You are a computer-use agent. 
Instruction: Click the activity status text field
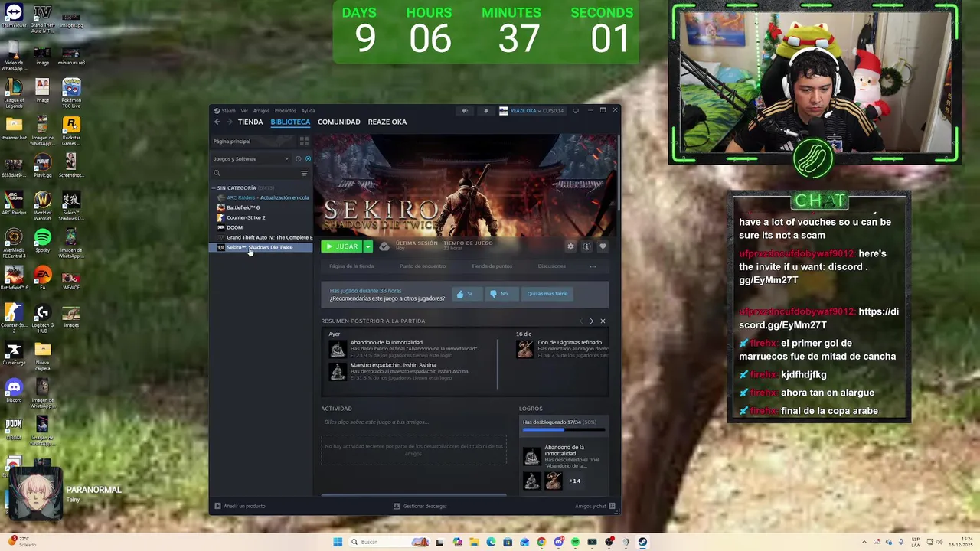click(x=413, y=422)
